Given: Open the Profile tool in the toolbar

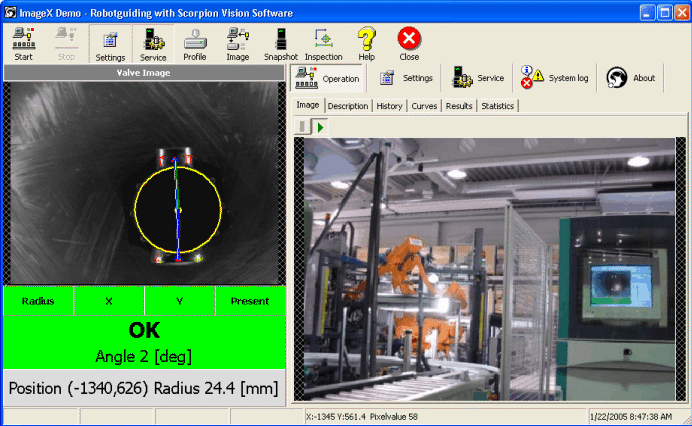Looking at the screenshot, I should (x=194, y=44).
